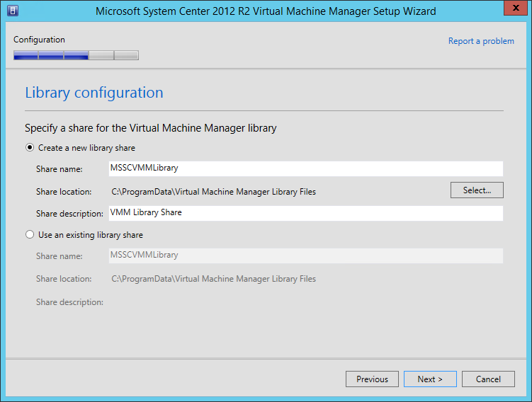Click the Library configuration heading
This screenshot has height=402, width=532.
pyautogui.click(x=94, y=93)
